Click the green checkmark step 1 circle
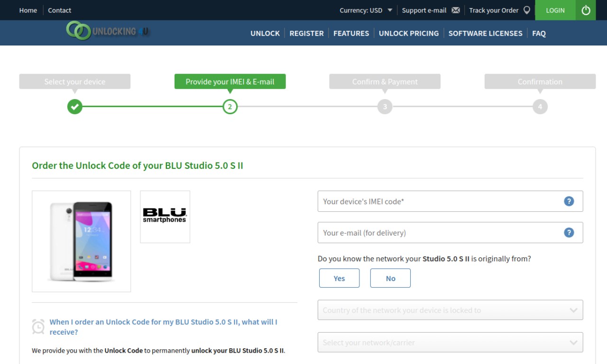The image size is (607, 364). [x=74, y=107]
